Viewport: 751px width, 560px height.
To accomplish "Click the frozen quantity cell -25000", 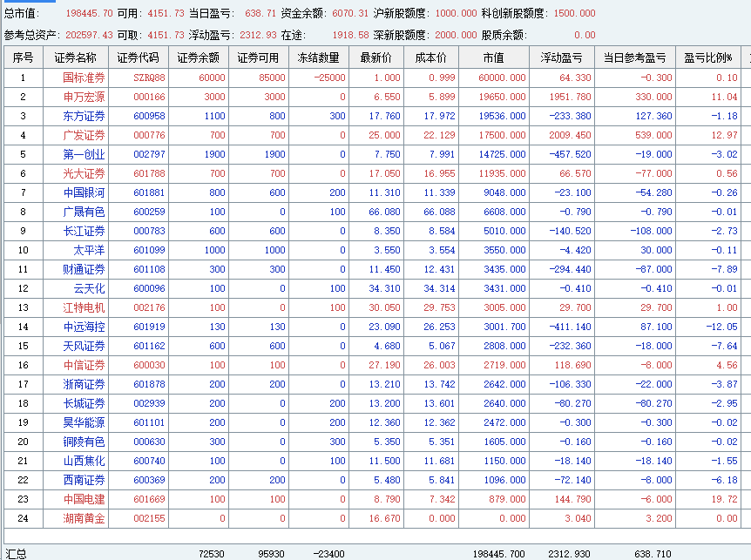I will pyautogui.click(x=329, y=78).
